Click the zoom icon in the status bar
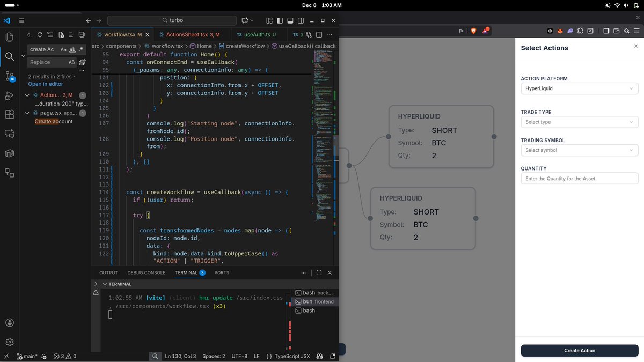The height and width of the screenshot is (362, 644). pyautogui.click(x=156, y=356)
